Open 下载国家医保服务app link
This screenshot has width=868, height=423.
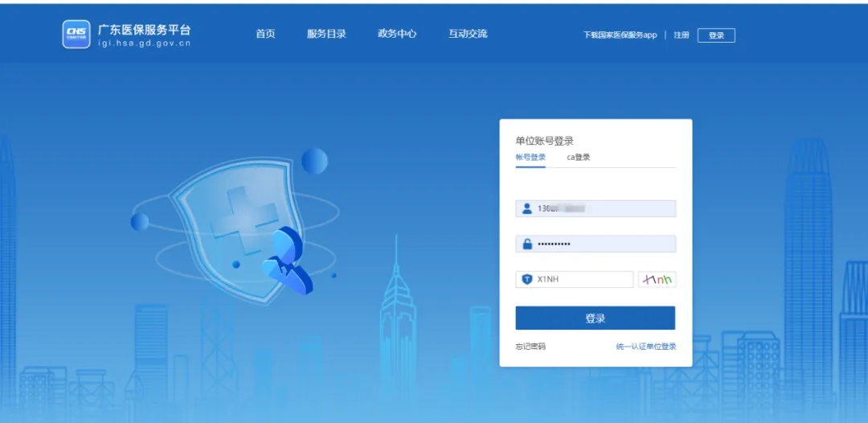point(620,35)
